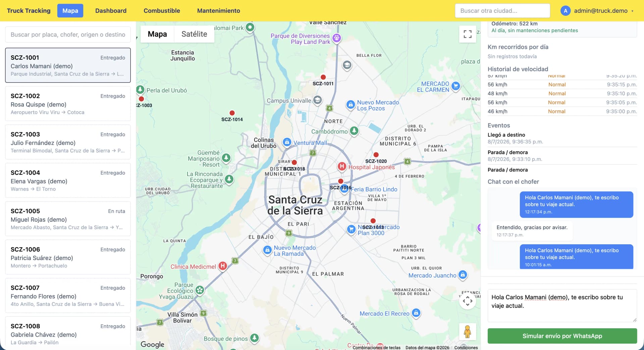Select truck SCZ-1004 Elena Vargas card
644x350 pixels.
[68, 180]
